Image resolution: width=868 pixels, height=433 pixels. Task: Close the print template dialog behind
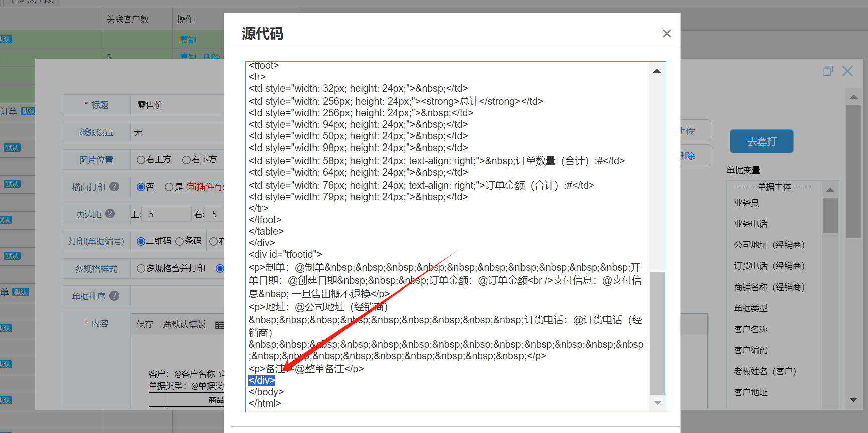(x=847, y=71)
